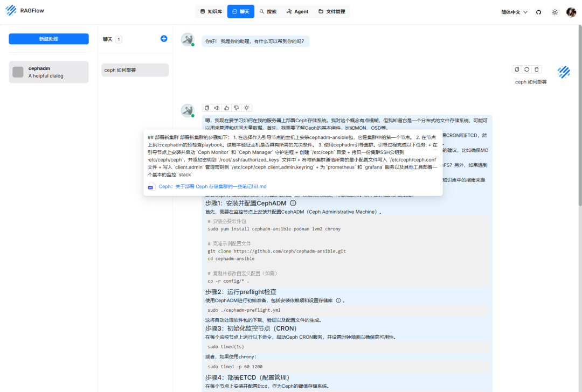Click the 步骤3:初始化监控节点 (CRON) heading
This screenshot has width=582, height=392.
pos(251,328)
